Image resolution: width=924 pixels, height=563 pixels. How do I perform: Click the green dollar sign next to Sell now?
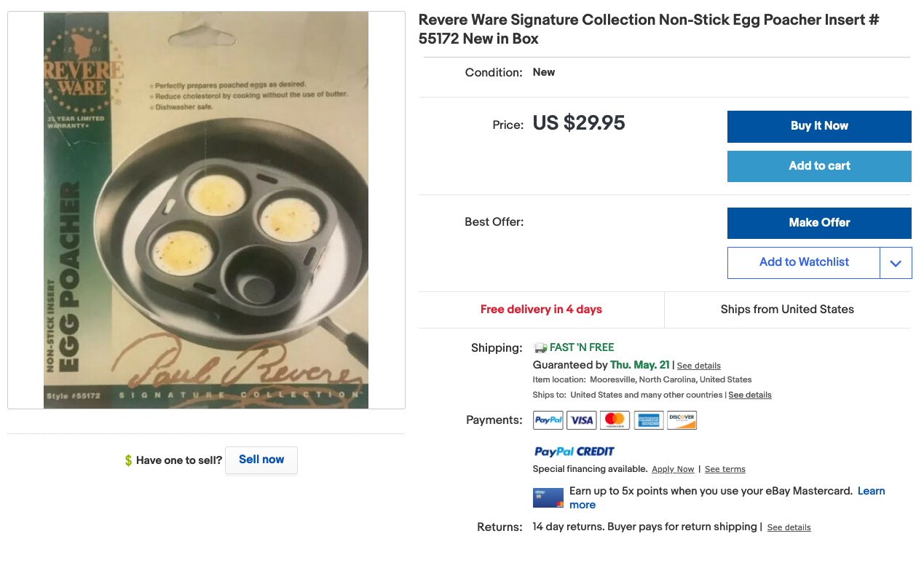point(127,460)
